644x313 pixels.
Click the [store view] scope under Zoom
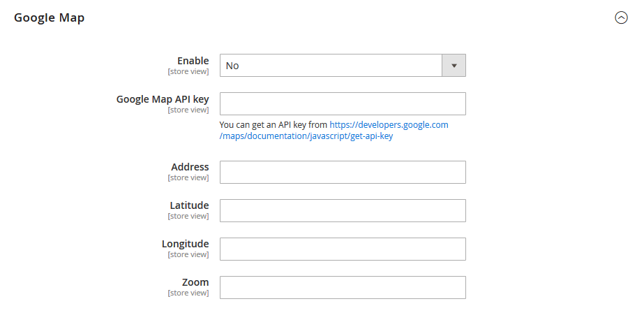188,293
